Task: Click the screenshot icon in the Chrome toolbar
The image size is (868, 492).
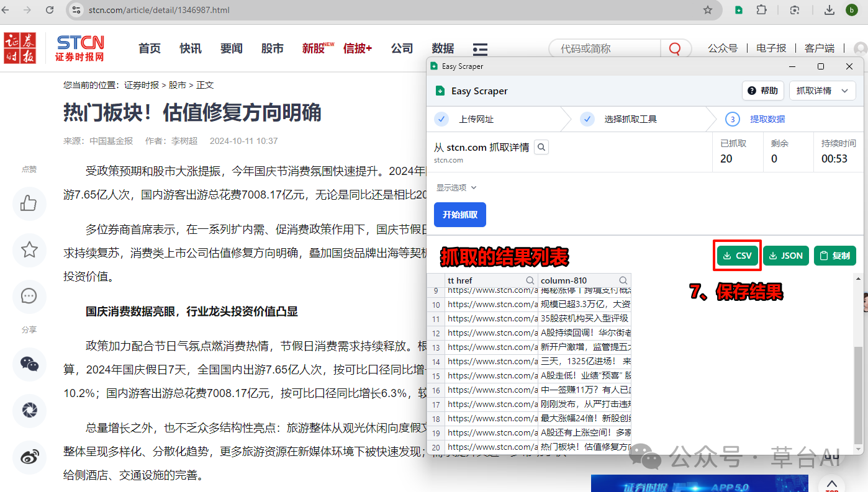Action: point(795,10)
